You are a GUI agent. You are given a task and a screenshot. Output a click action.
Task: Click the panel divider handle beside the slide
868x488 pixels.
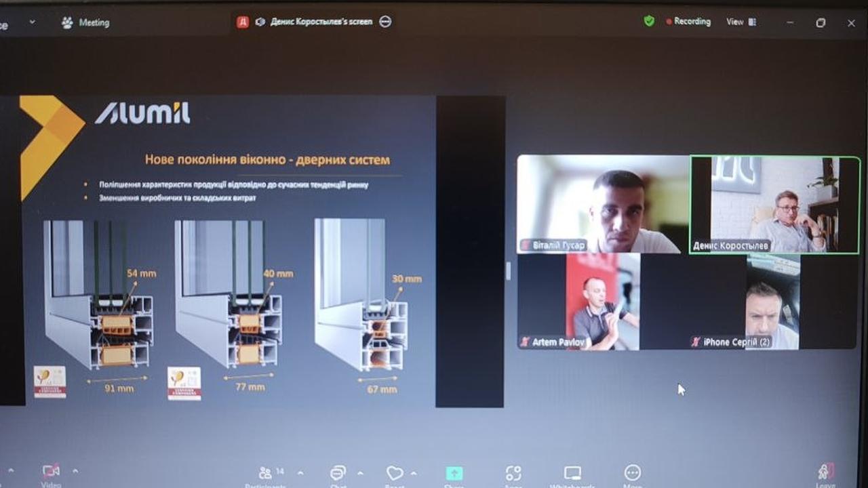509,271
